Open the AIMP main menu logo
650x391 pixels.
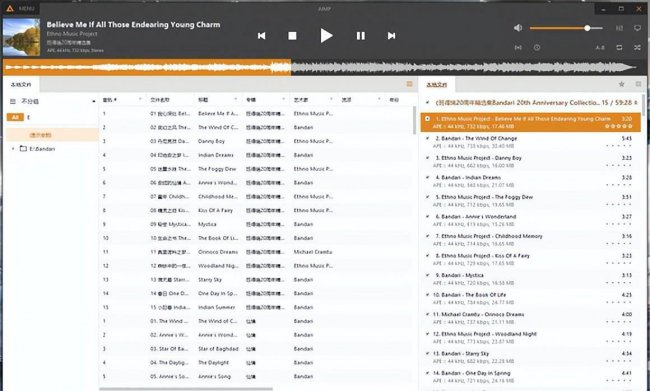[x=10, y=8]
